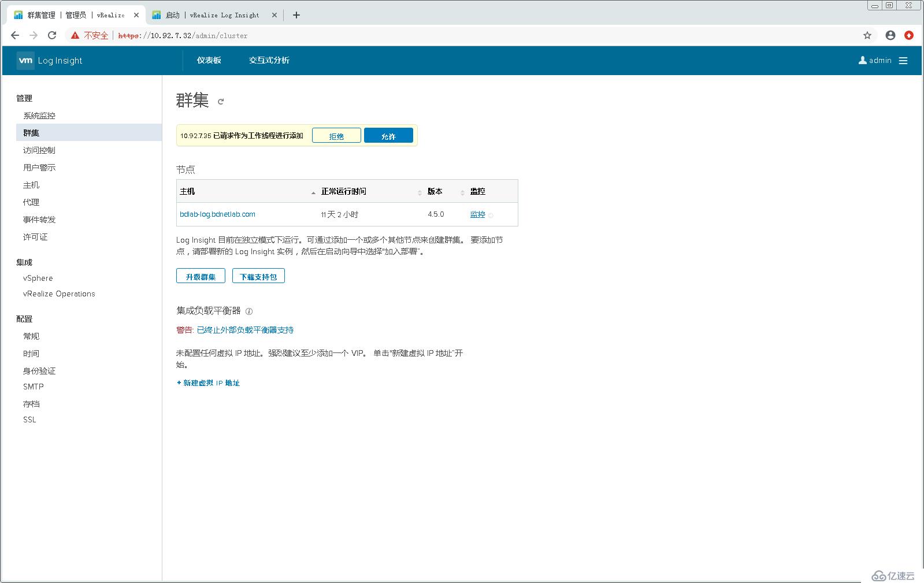The height and width of the screenshot is (583, 924).
Task: Click + 新建虚拟 IP 地址 link
Action: coord(208,383)
